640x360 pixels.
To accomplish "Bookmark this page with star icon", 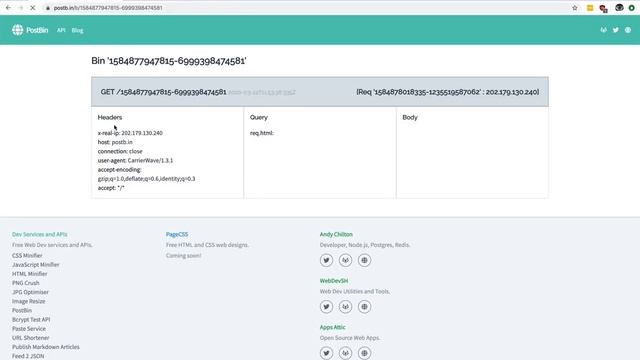I will [575, 8].
